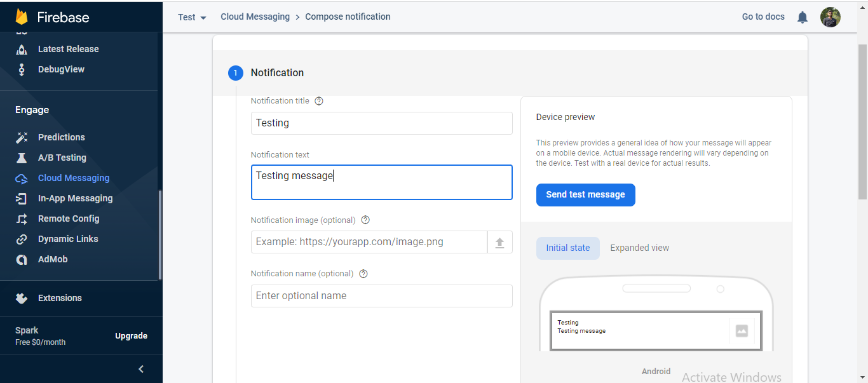The image size is (868, 383).
Task: Click the help icon beside Notification title
Action: pos(318,100)
